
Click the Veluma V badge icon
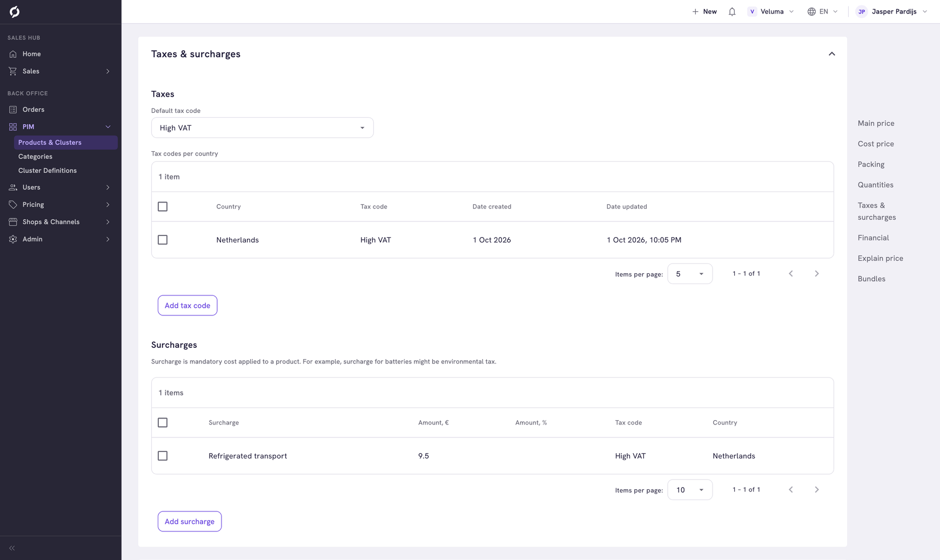[x=752, y=11]
